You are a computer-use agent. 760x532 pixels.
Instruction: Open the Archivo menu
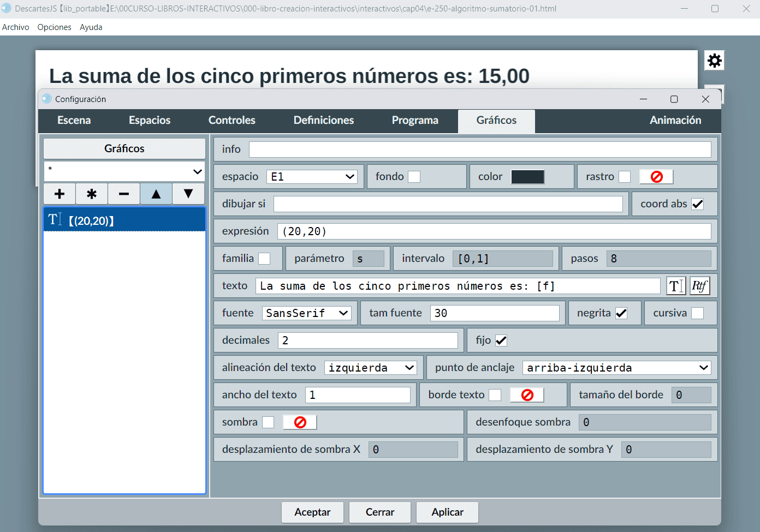tap(16, 27)
